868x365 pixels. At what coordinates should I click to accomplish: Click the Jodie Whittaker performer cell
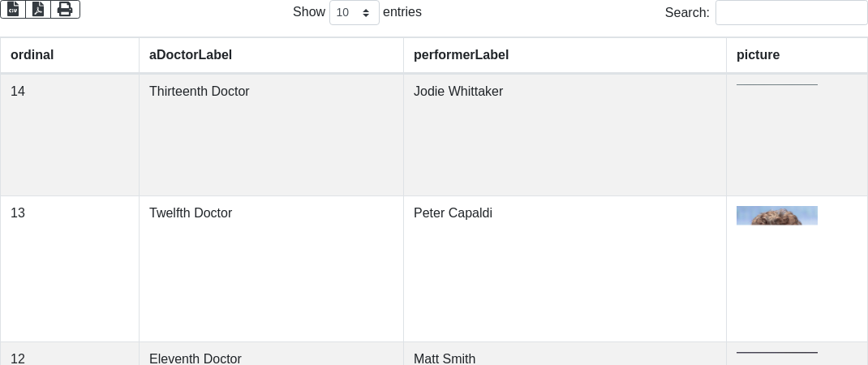(458, 92)
